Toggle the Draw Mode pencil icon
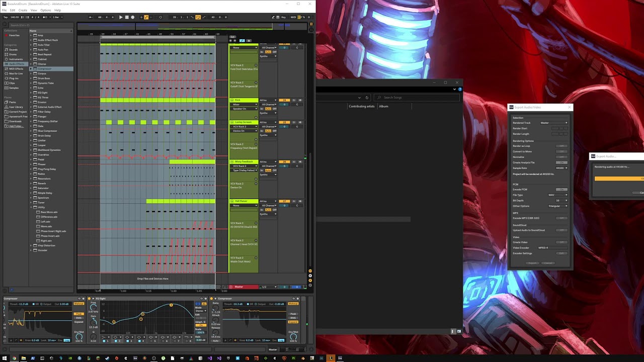The width and height of the screenshot is (644, 362). 274,17
